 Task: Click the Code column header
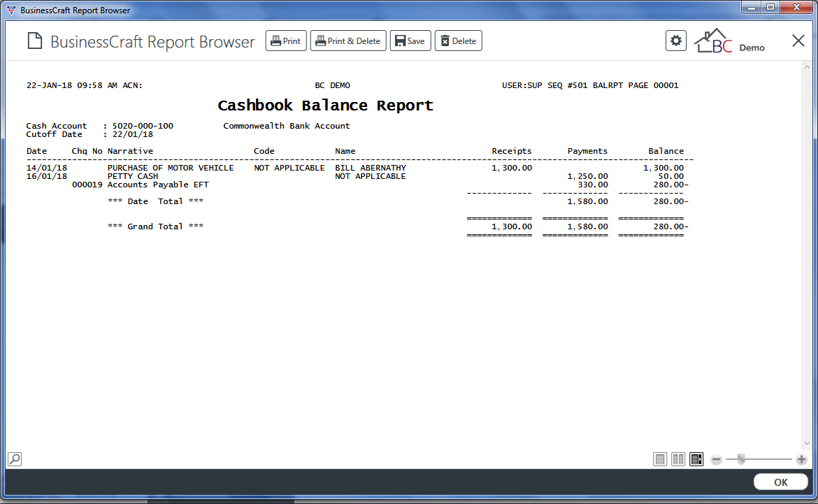[264, 151]
